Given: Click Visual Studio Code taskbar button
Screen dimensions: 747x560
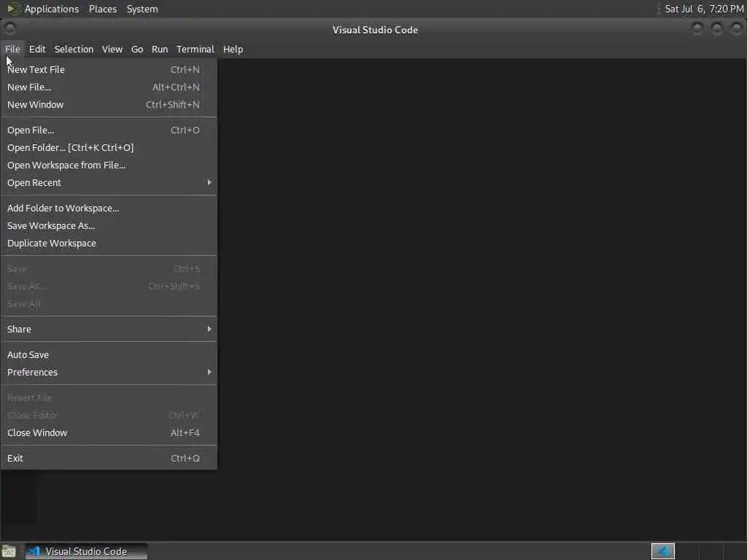Looking at the screenshot, I should [86, 551].
